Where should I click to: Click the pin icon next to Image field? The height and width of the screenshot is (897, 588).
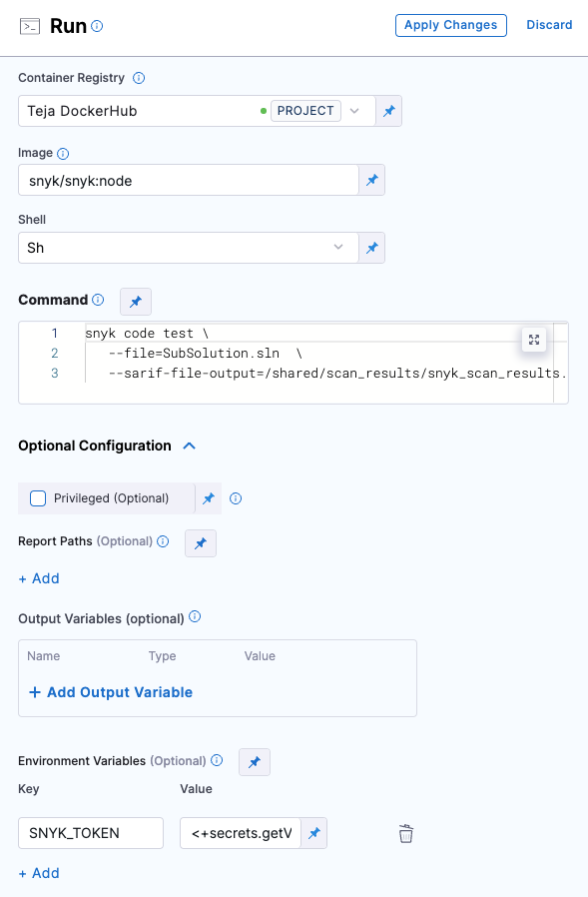pos(371,180)
